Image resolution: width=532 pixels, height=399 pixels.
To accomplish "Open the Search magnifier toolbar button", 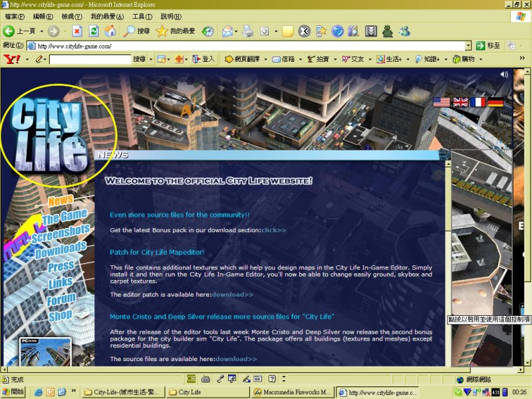I will tap(136, 31).
